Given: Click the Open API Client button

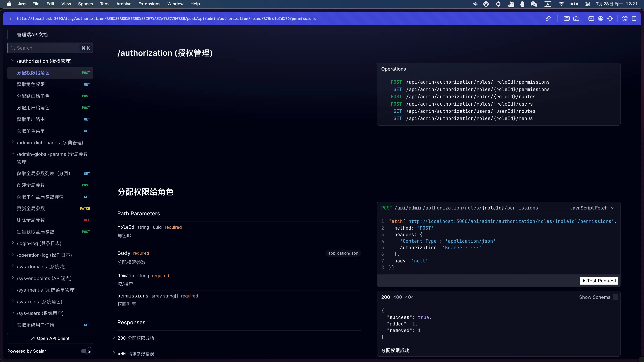Looking at the screenshot, I should tap(50, 338).
